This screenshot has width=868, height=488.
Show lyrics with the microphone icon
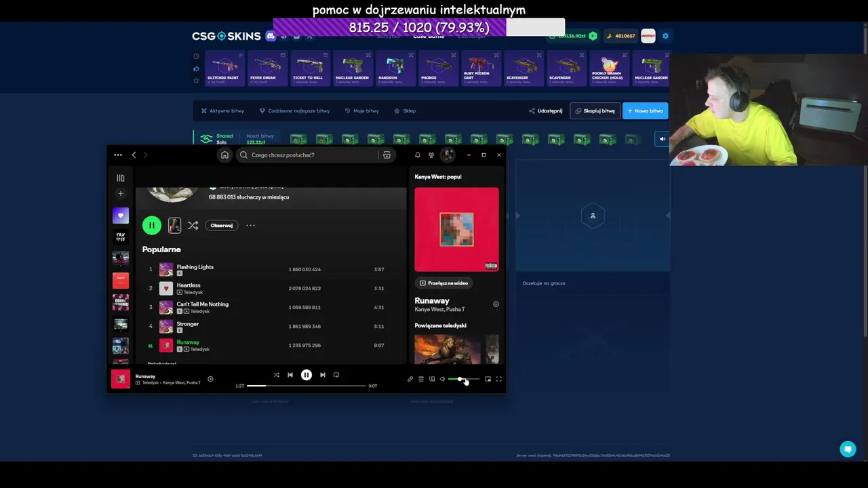(410, 380)
